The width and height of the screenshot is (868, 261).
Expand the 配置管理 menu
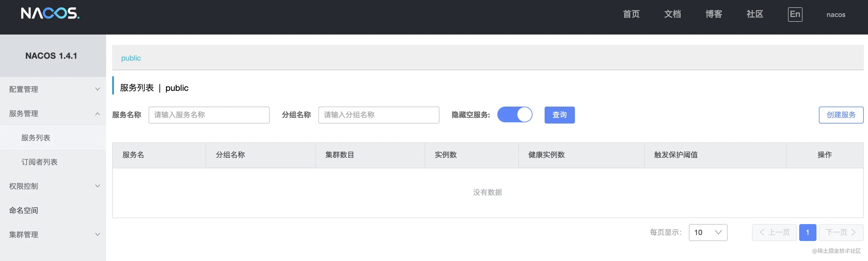[53, 89]
